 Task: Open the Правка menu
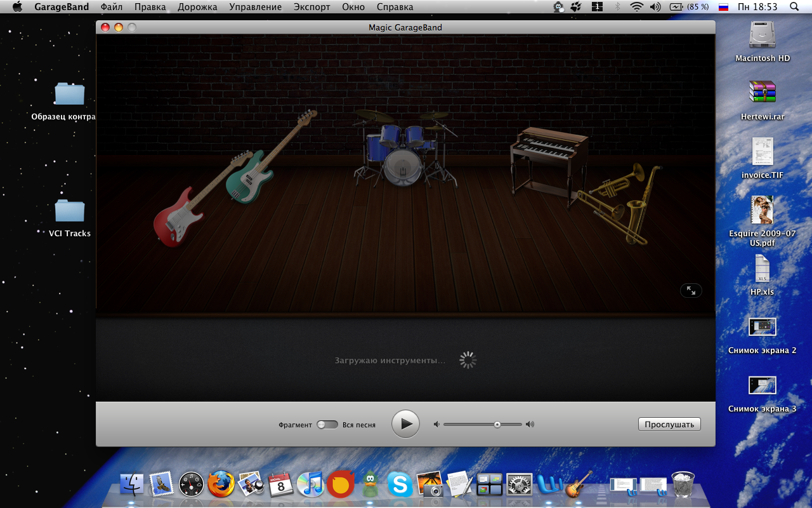coord(150,7)
